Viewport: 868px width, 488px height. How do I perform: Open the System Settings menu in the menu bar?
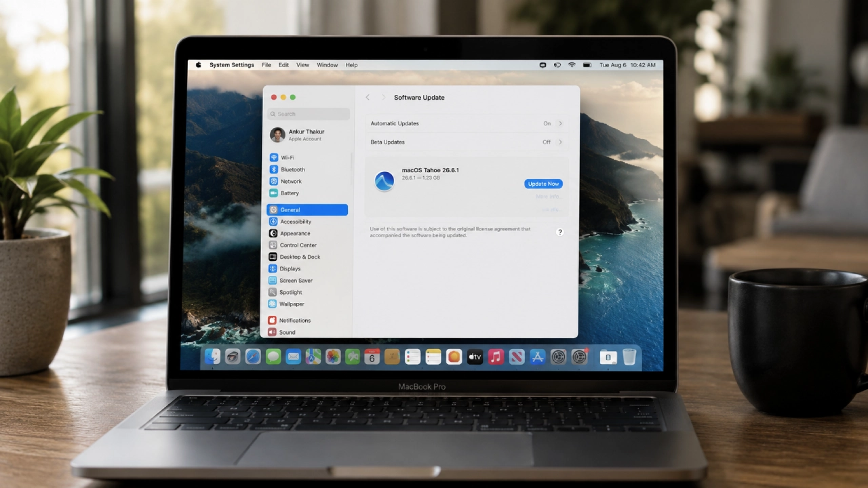click(x=232, y=65)
